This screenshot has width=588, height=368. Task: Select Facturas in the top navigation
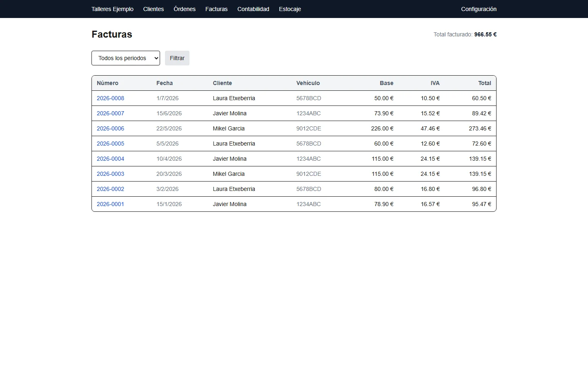pos(216,9)
